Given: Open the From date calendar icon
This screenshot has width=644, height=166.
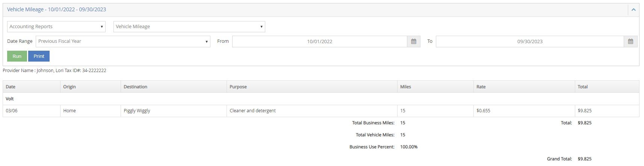Looking at the screenshot, I should tap(413, 41).
